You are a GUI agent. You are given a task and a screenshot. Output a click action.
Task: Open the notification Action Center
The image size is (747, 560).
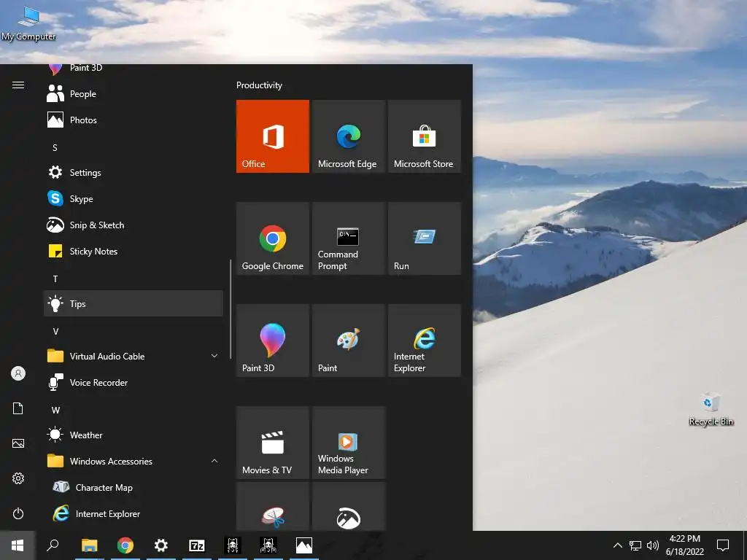723,545
